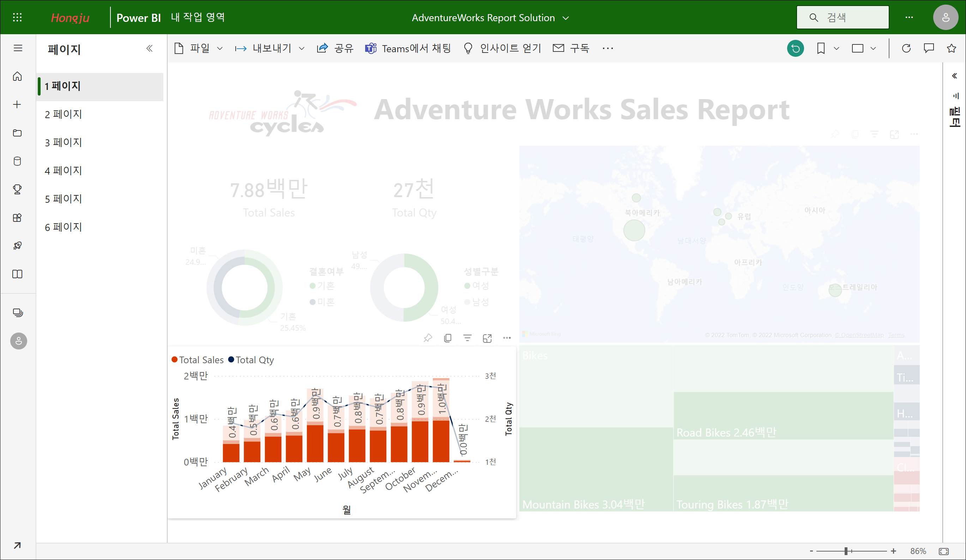
Task: Click the zoom slider handle
Action: point(845,551)
